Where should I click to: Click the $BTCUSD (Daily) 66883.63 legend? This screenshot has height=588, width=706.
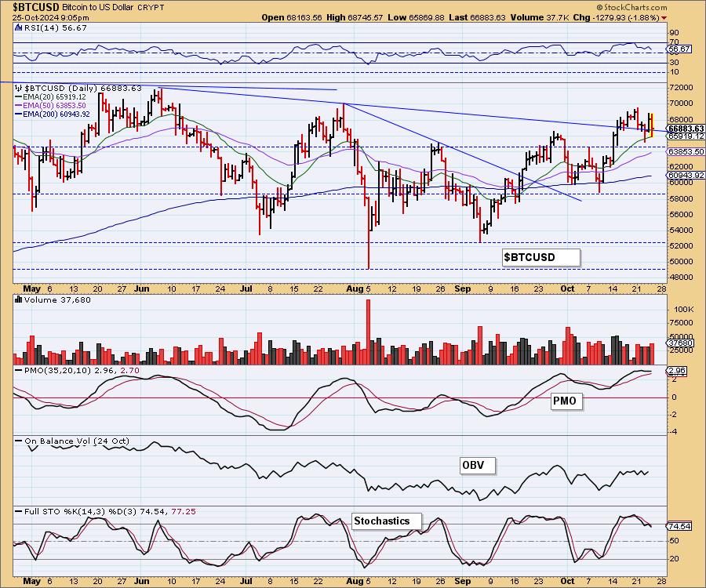click(83, 88)
